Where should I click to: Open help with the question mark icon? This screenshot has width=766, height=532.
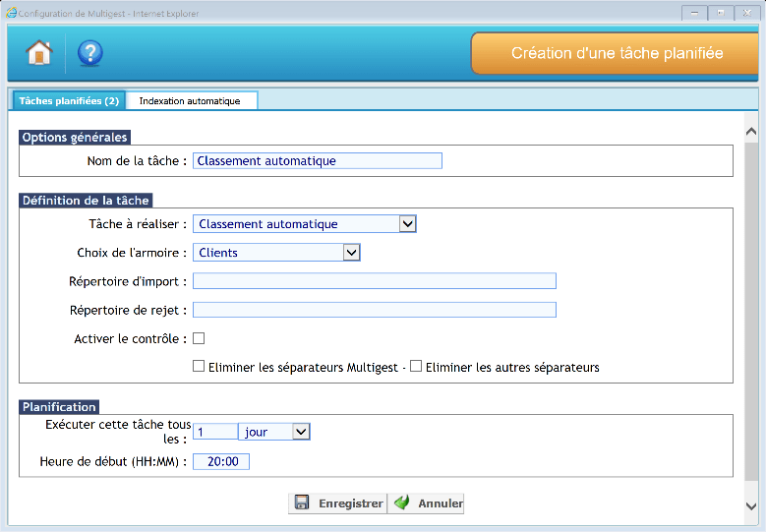coord(90,53)
